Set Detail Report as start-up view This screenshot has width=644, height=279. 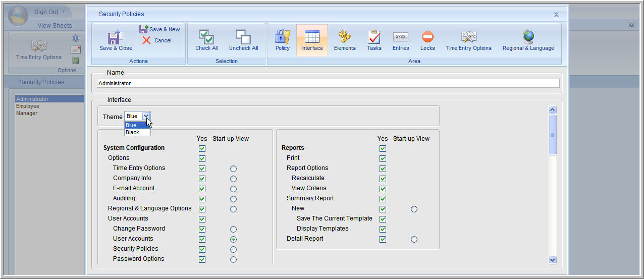tap(414, 239)
